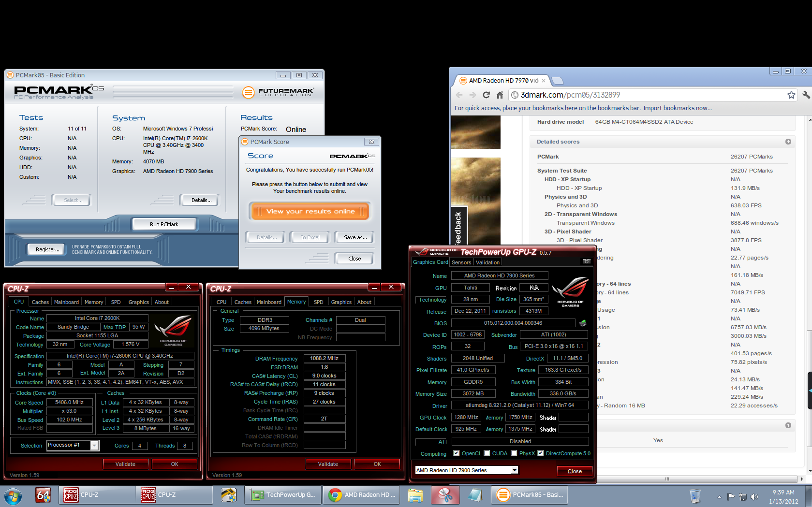
Task: Open the Snipping Tool scissors taskbar icon
Action: click(x=445, y=495)
